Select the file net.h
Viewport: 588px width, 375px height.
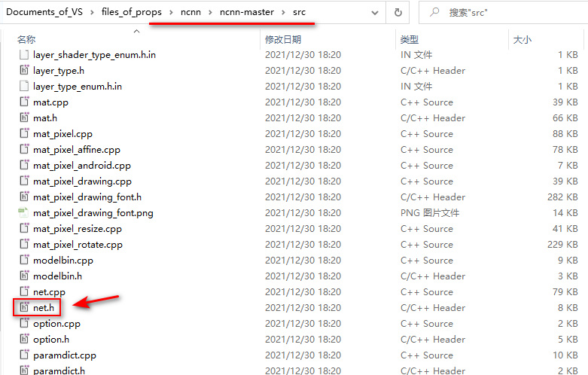pyautogui.click(x=44, y=307)
